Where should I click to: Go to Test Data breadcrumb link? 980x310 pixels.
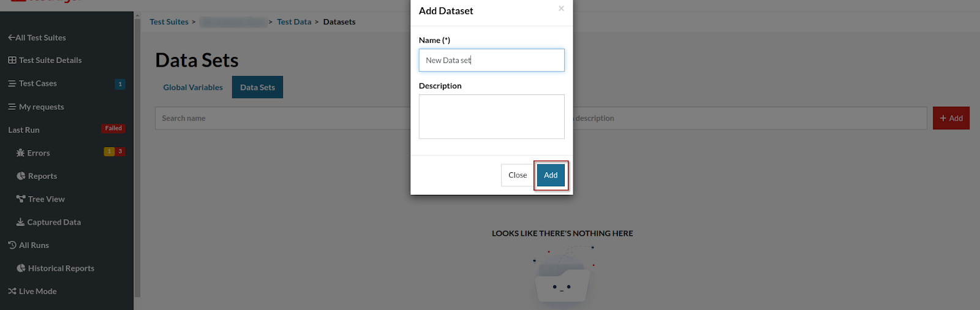(294, 22)
